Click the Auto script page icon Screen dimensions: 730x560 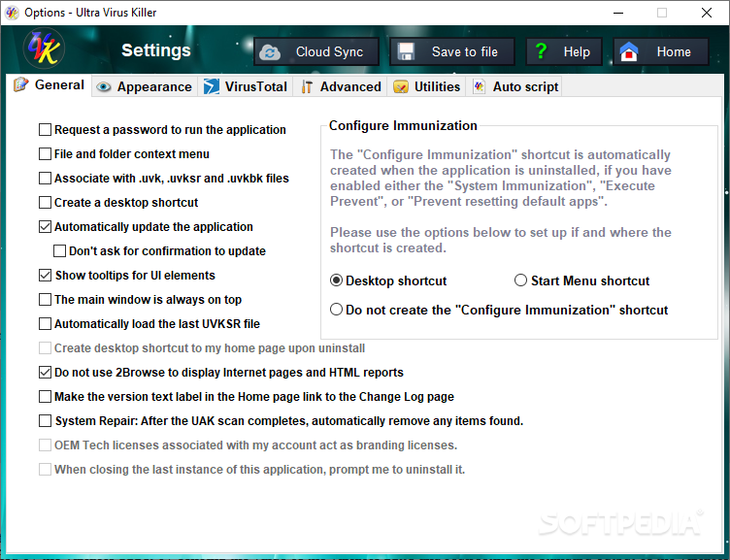point(480,86)
